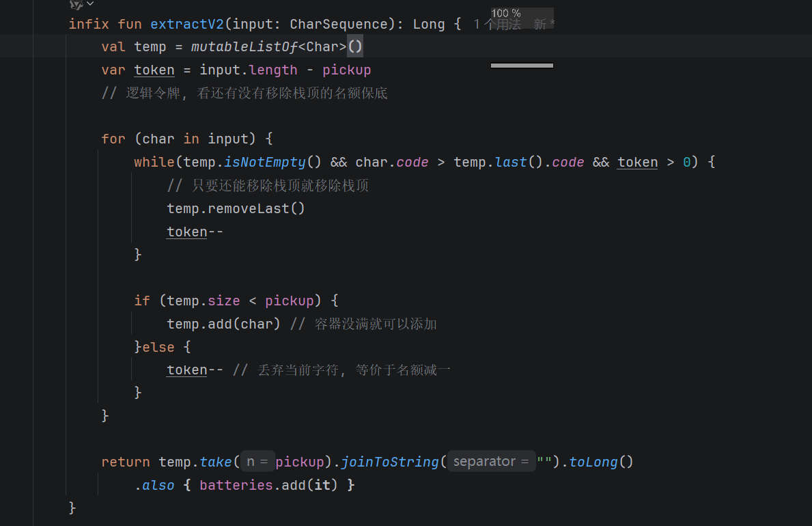This screenshot has width=812, height=526.
Task: Click the AI assistant icon above the function
Action: tap(76, 4)
